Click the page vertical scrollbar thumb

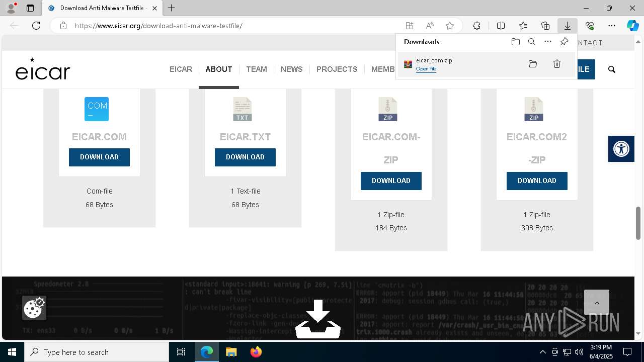pos(638,223)
